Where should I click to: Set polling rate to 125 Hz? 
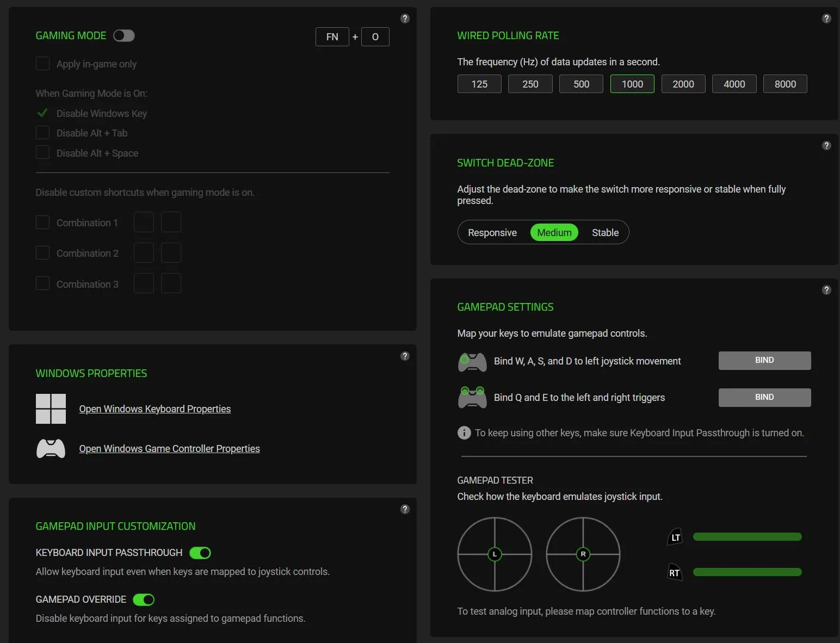click(479, 84)
